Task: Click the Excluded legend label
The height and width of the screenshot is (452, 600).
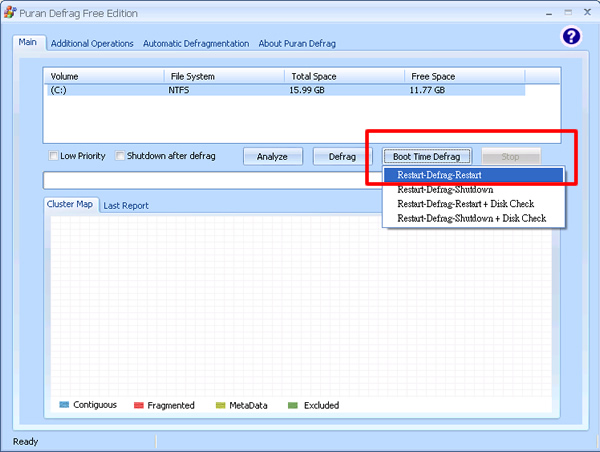Action: (321, 405)
